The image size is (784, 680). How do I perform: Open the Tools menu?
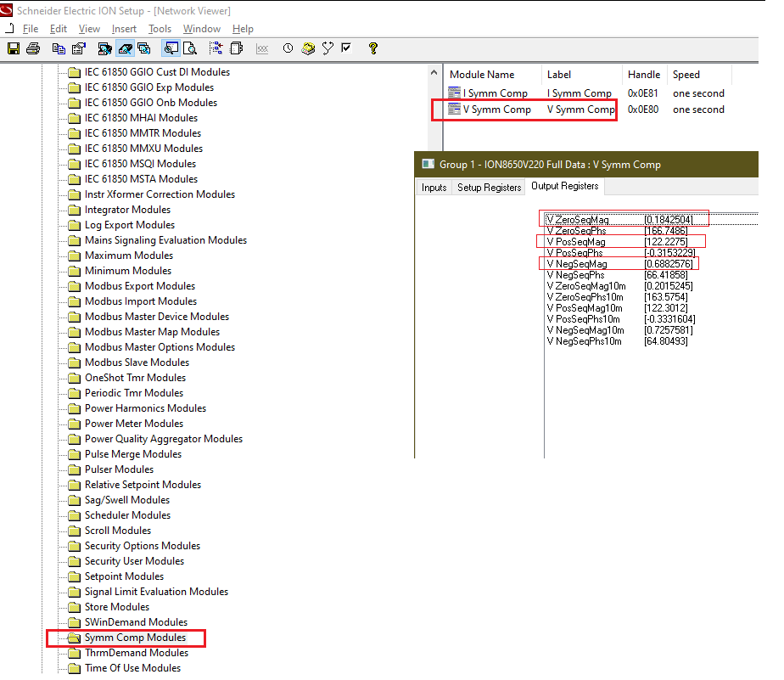160,29
